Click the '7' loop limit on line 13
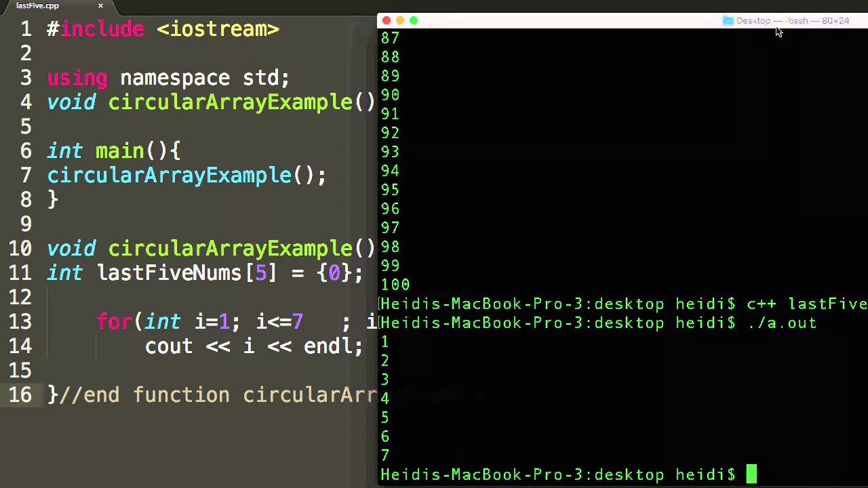This screenshot has width=868, height=488. click(x=298, y=322)
